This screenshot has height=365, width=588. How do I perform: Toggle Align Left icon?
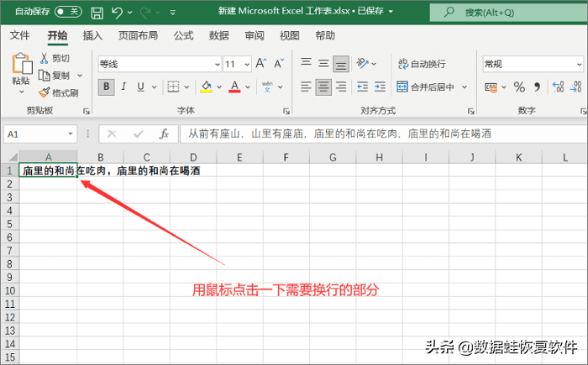point(306,87)
